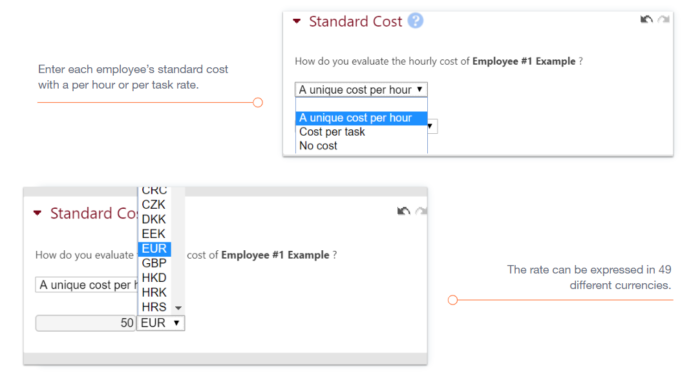Image resolution: width=700 pixels, height=375 pixels.
Task: Click redo arrow in top Standard Cost panel
Action: (664, 19)
